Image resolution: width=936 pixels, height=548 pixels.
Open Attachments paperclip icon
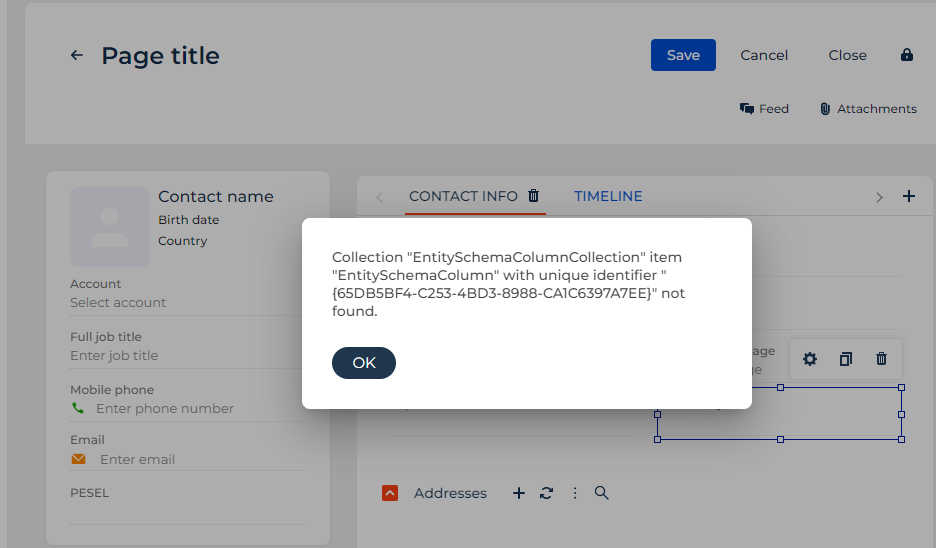(x=825, y=109)
